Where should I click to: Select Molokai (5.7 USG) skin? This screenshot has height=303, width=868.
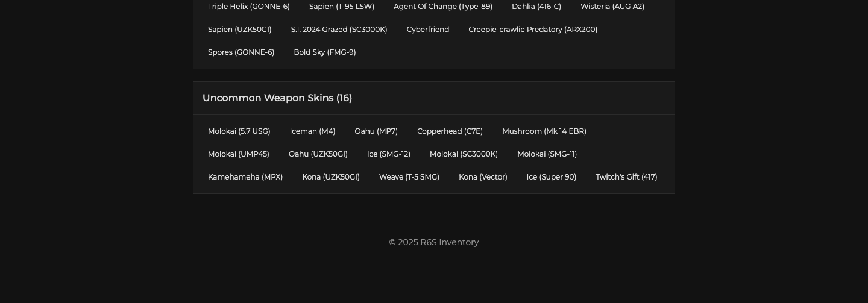click(239, 131)
